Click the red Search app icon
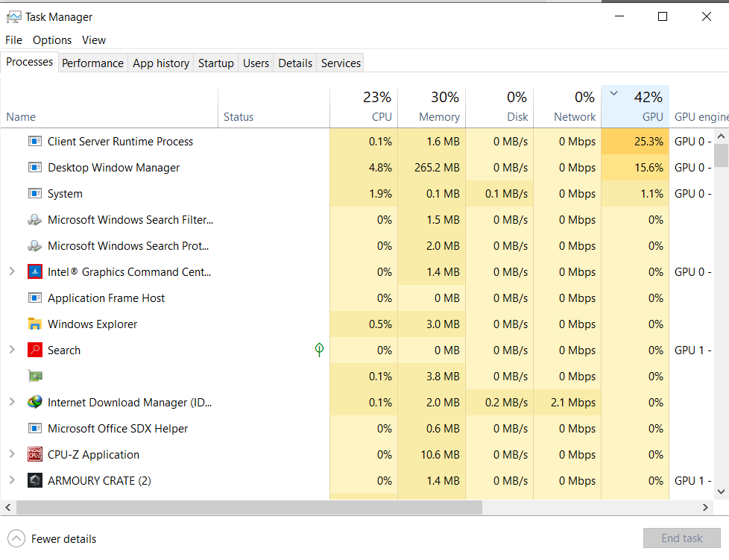 point(35,350)
